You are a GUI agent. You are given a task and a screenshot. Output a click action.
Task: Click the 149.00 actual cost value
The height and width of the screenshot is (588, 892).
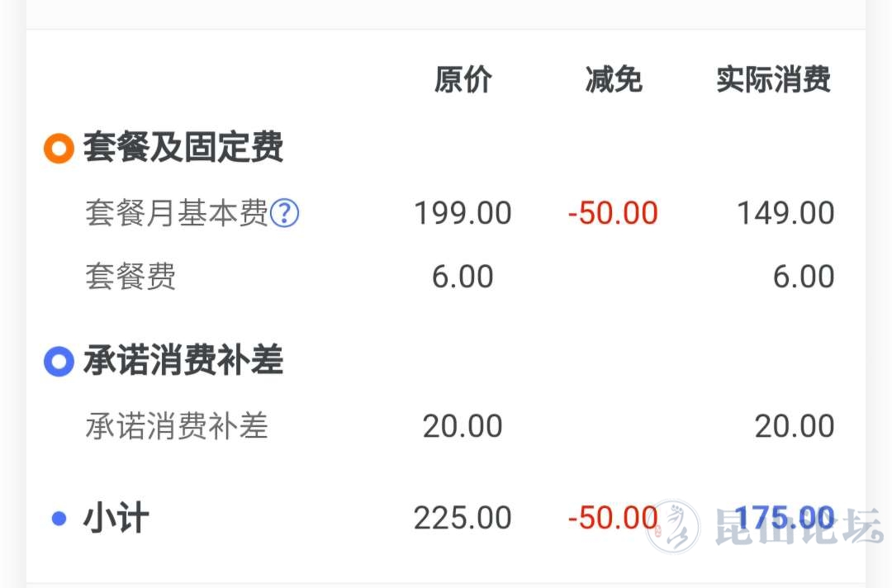click(785, 214)
